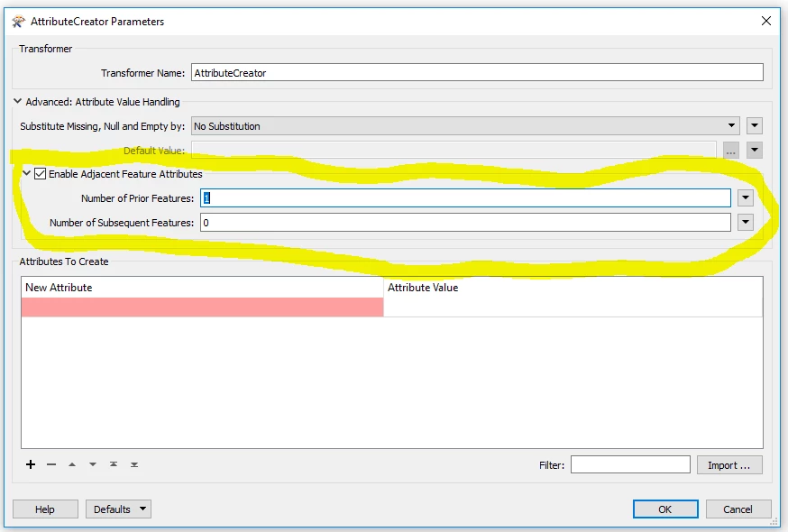Screen dimensions: 788x532
Task: Move attribute row to the bottom
Action: pos(134,464)
